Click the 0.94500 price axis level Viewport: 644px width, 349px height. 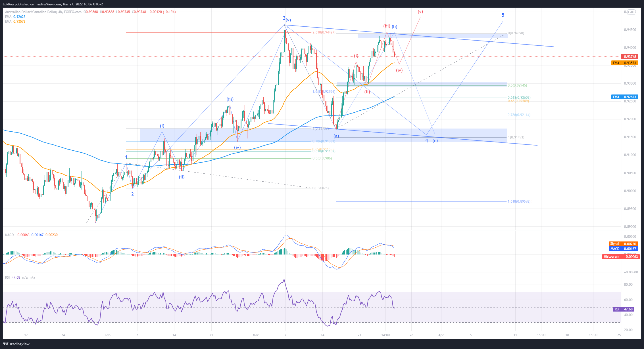[x=630, y=30]
